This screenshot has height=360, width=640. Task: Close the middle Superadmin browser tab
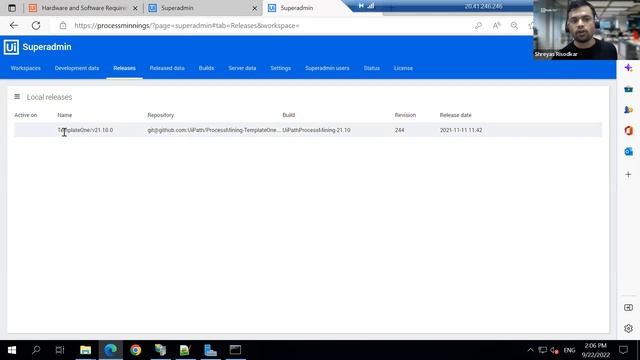pyautogui.click(x=254, y=8)
